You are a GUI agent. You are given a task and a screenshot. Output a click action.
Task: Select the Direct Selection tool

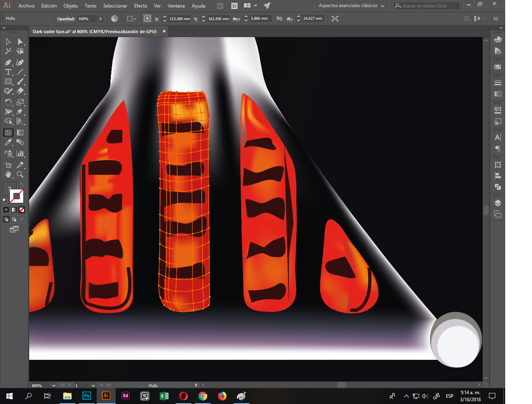20,42
